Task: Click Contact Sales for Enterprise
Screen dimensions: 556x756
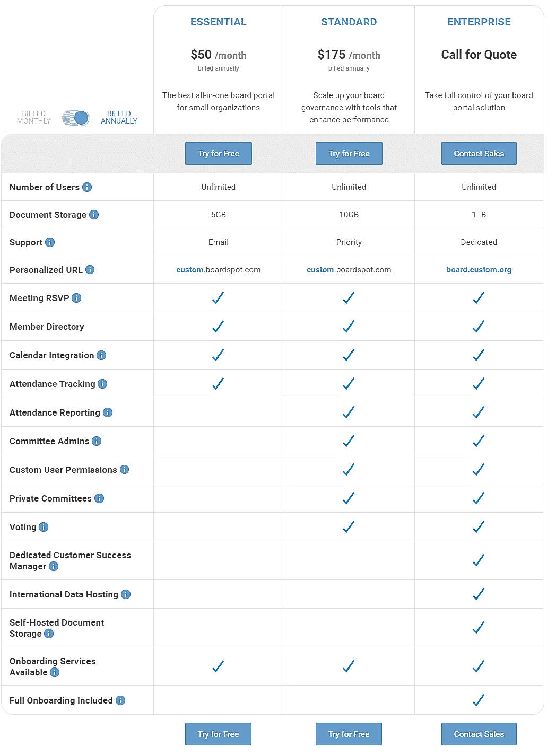Action: coord(479,153)
